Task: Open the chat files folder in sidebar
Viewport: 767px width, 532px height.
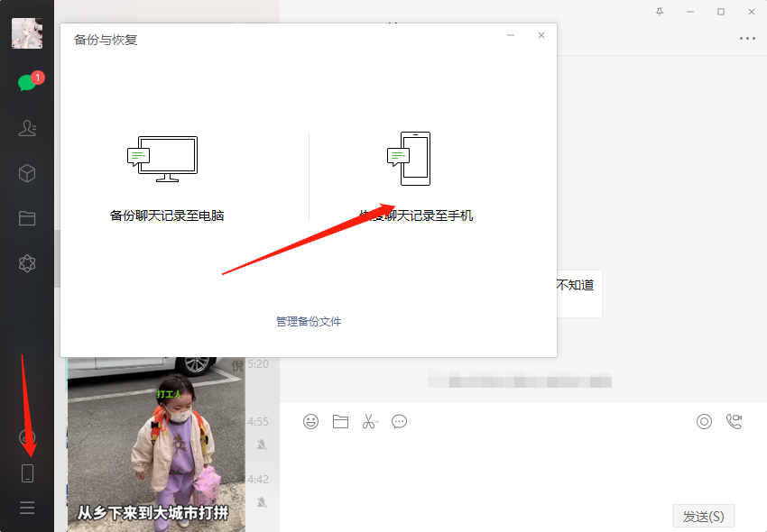Action: click(27, 218)
